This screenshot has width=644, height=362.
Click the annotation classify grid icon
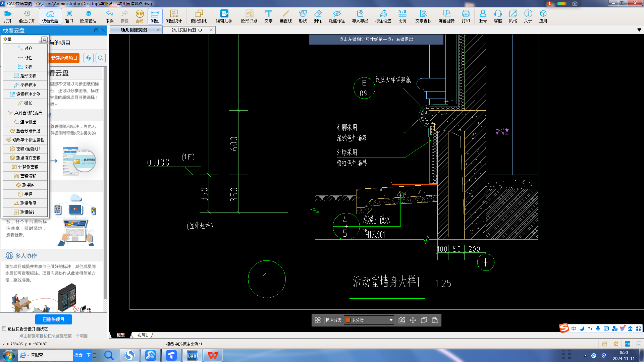318,320
